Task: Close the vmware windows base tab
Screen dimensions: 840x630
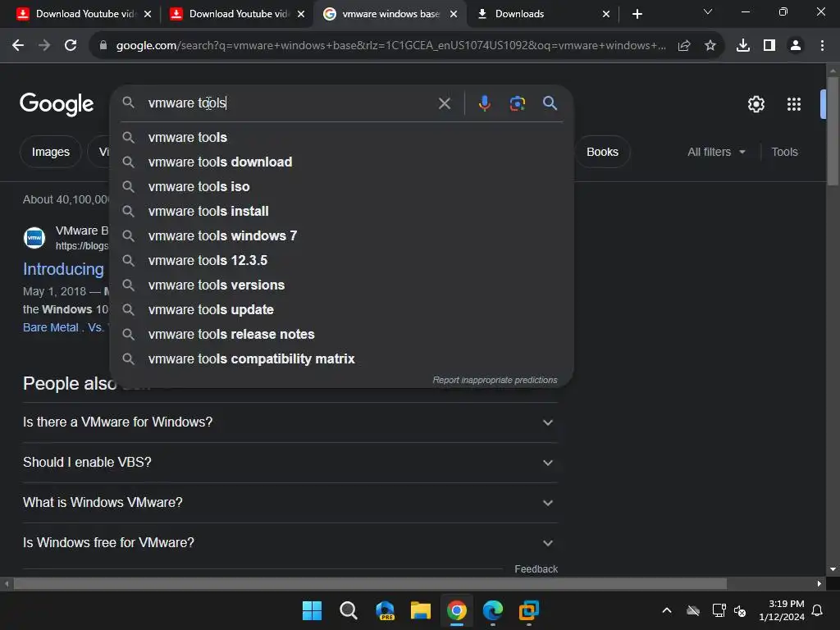Action: pos(453,14)
